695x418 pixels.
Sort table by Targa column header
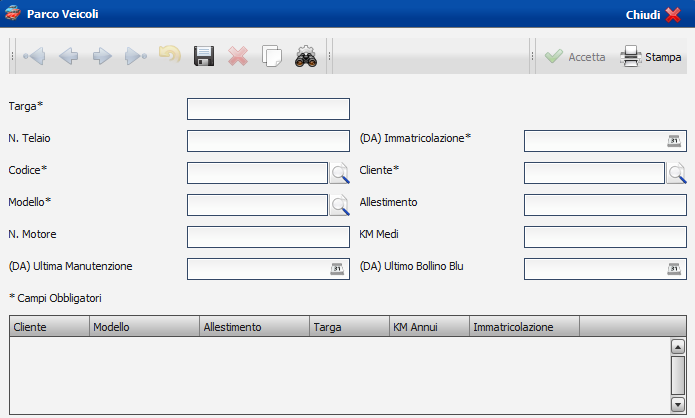coord(348,327)
